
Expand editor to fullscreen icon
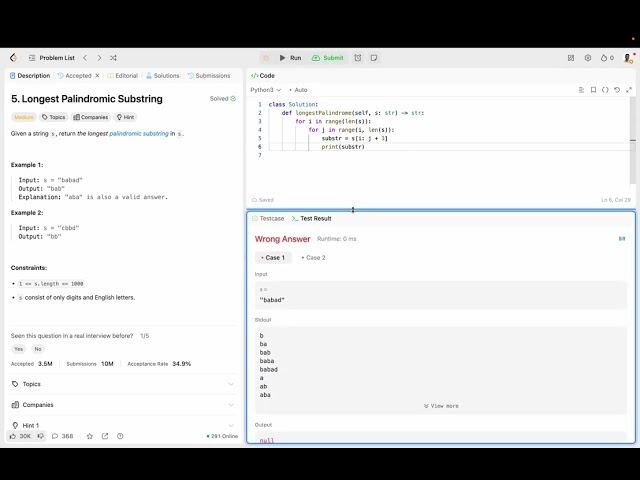[x=629, y=90]
